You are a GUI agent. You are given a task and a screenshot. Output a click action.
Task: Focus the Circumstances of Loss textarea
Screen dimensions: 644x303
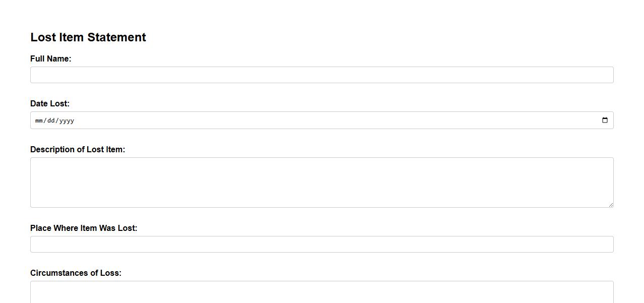tap(321, 292)
